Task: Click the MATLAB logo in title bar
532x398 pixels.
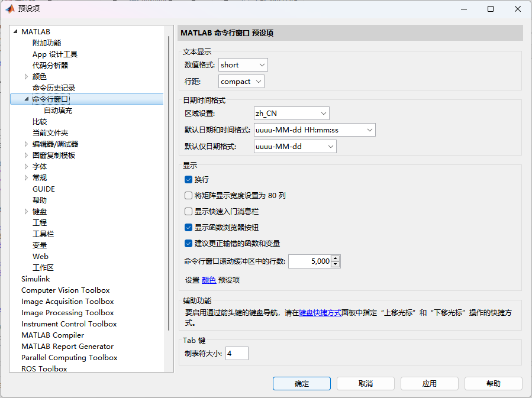Action: pyautogui.click(x=10, y=9)
